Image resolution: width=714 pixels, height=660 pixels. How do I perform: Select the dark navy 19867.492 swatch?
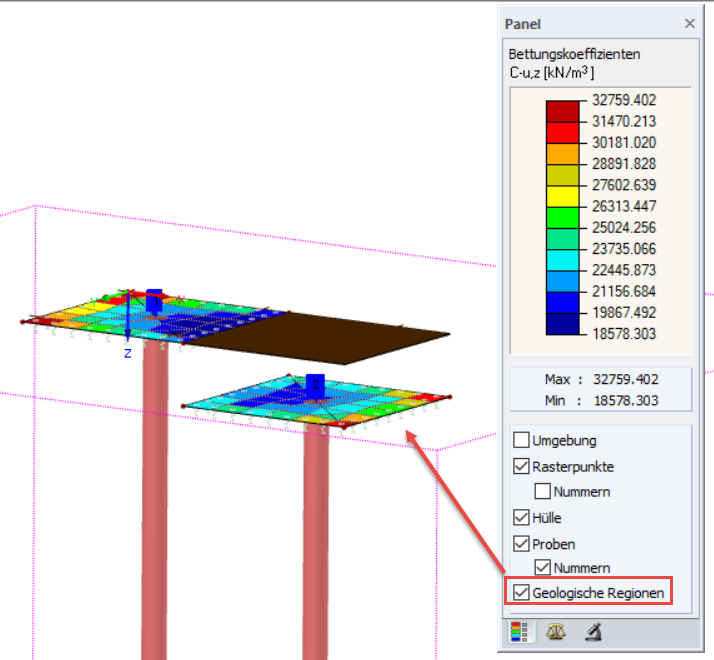point(562,324)
